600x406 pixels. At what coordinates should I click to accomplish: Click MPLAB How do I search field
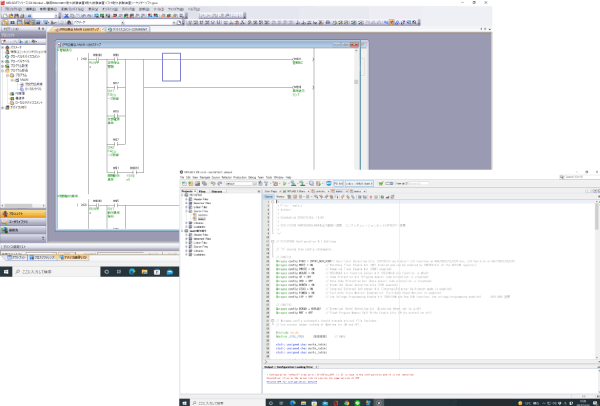tap(417, 184)
